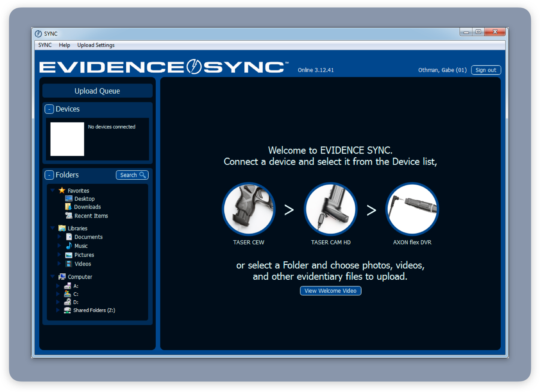540x392 pixels.
Task: Click the 'TASER CEW' caption
Action: (x=248, y=243)
